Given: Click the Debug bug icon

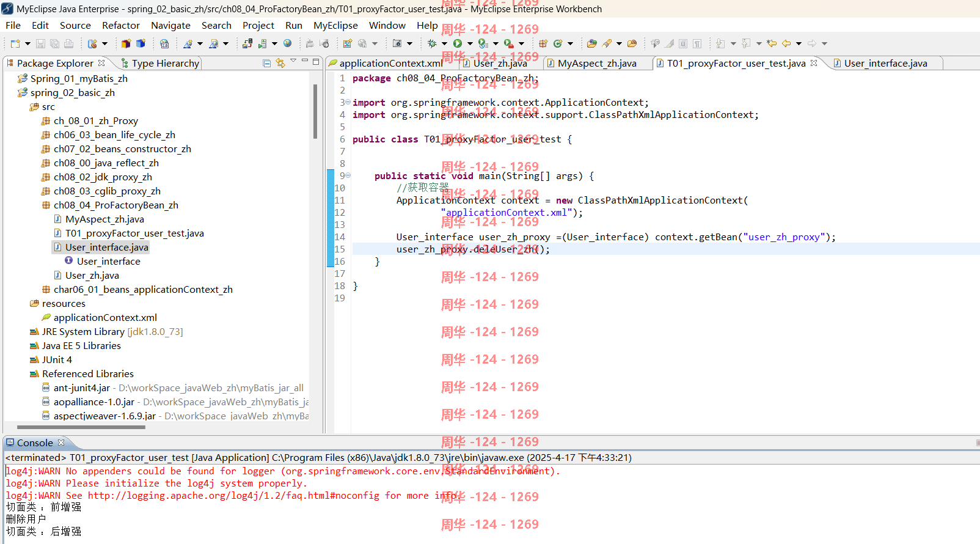Looking at the screenshot, I should [x=432, y=43].
